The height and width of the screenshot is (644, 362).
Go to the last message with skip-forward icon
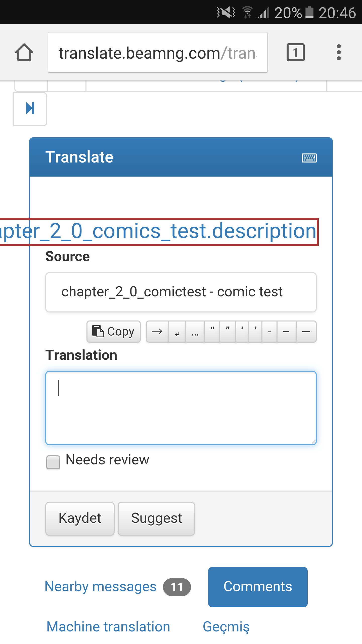[30, 109]
